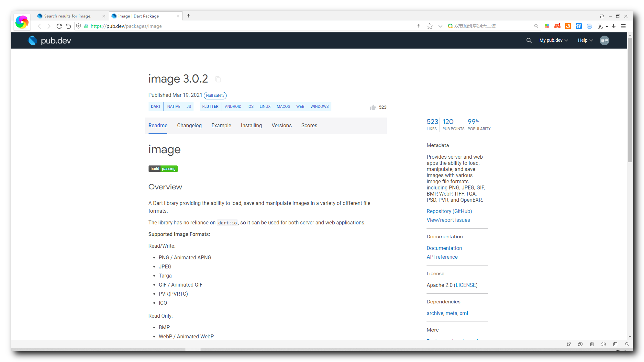Viewport: 644px width, 362px height.
Task: Click the zoom magnifier in status bar
Action: [627, 344]
